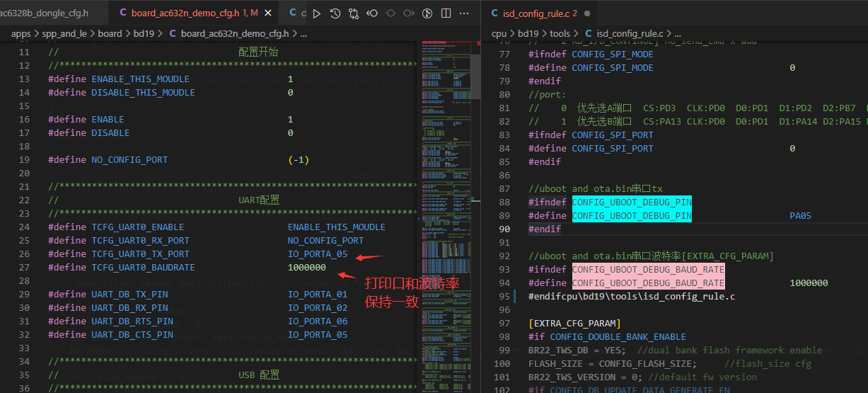The width and height of the screenshot is (868, 393).
Task: Open the 'board' breadcrumb segment
Action: (110, 33)
